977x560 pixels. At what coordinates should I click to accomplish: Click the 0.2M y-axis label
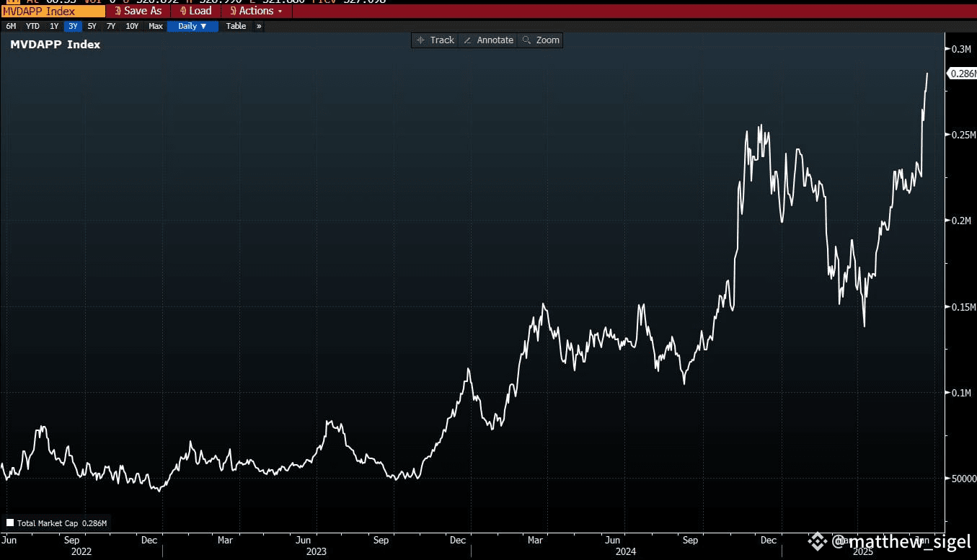pyautogui.click(x=962, y=221)
